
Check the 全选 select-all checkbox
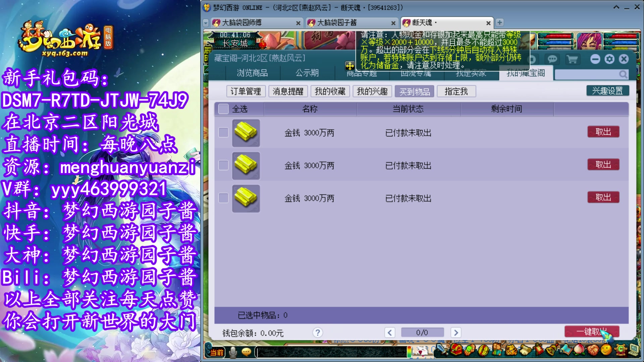pyautogui.click(x=223, y=109)
